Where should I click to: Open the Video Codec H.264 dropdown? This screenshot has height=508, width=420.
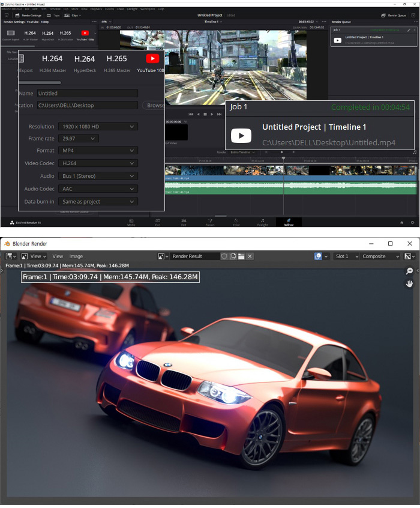coord(98,163)
